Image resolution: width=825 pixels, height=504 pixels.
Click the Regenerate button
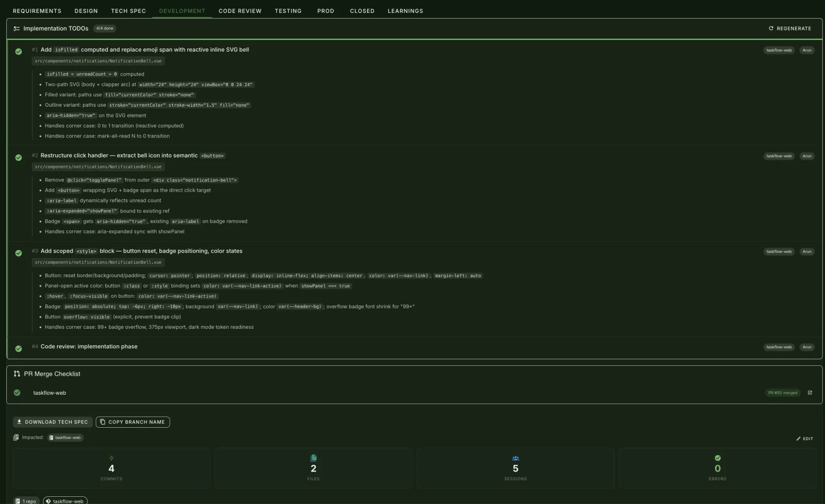[x=790, y=28]
